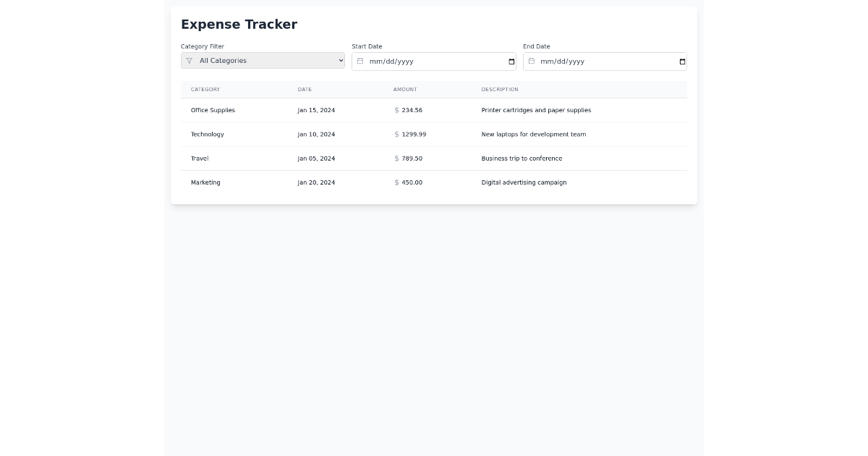
Task: Click the CATEGORY column header
Action: pos(205,89)
